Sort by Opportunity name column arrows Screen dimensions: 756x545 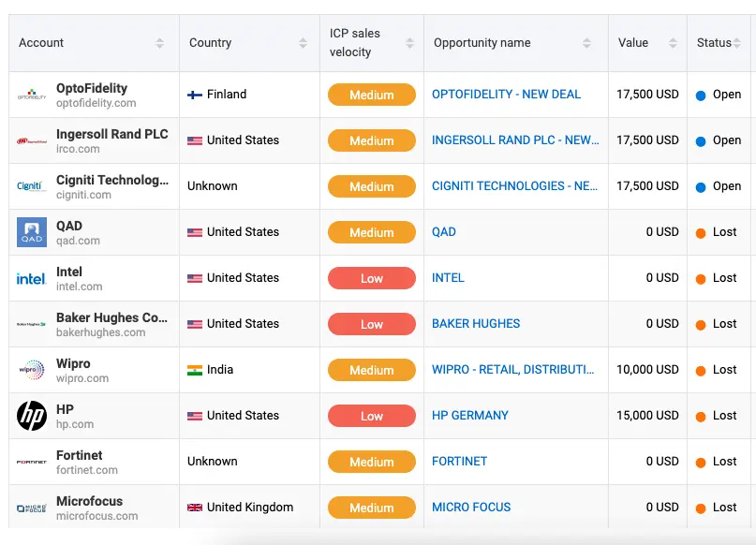[586, 43]
